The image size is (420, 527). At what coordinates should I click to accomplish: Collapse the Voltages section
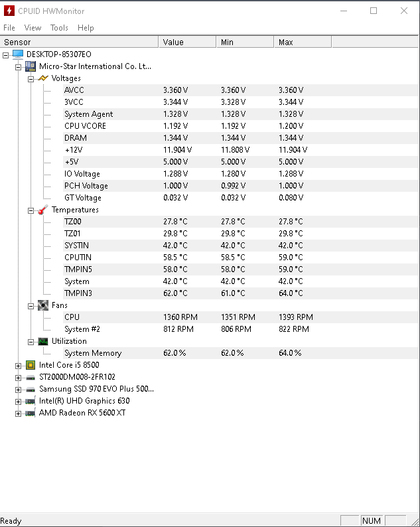[31, 80]
